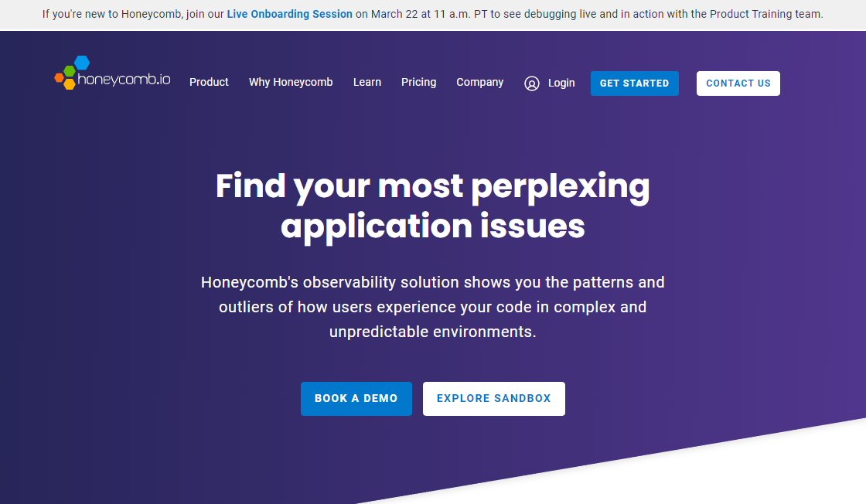Click the announcement banner at the top
866x504 pixels.
(433, 14)
